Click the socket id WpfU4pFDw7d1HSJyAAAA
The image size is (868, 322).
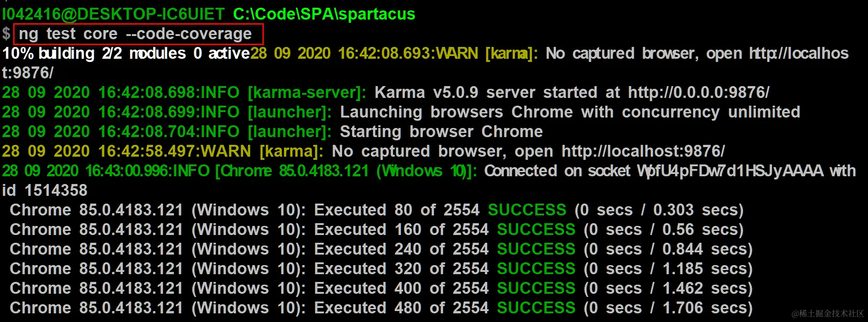coord(731,171)
